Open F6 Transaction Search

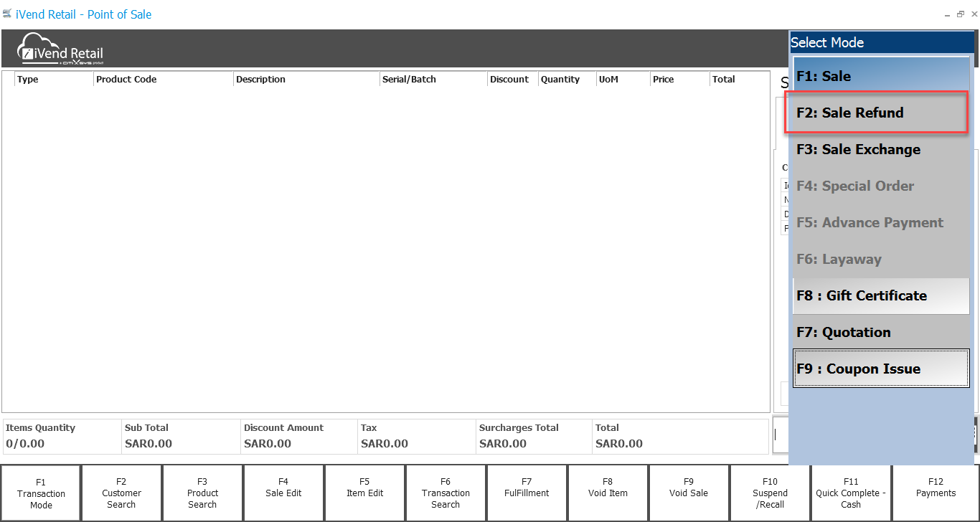(x=446, y=493)
